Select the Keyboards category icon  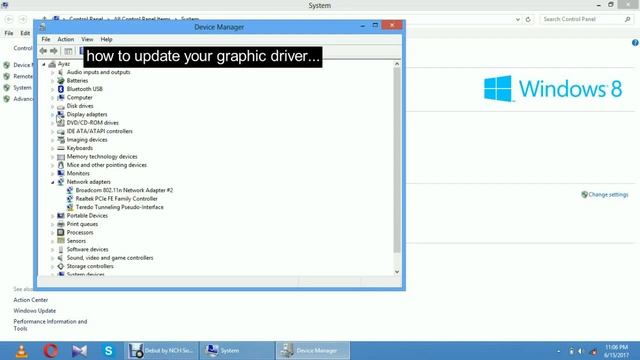pyautogui.click(x=61, y=148)
